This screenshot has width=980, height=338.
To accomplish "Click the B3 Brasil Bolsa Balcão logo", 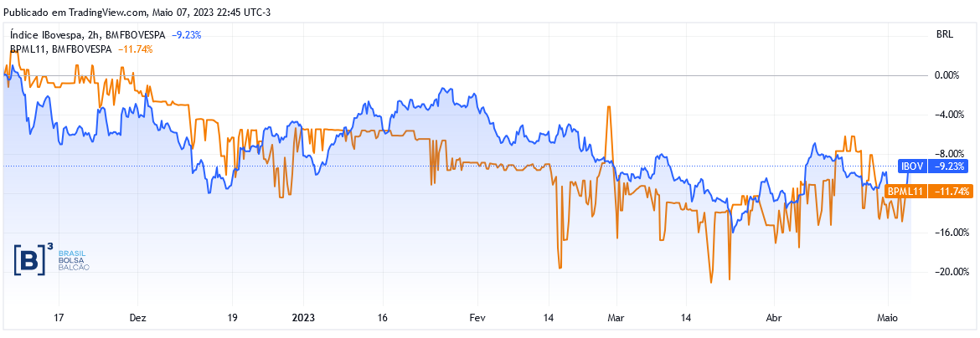I will (52, 259).
